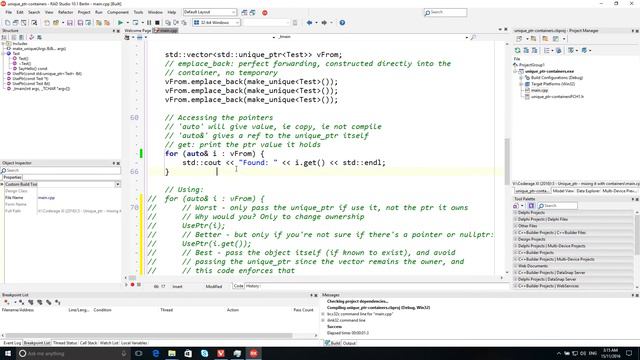Click the Save All toolbar icon
Screen dimensions: 640x360
click(80, 23)
